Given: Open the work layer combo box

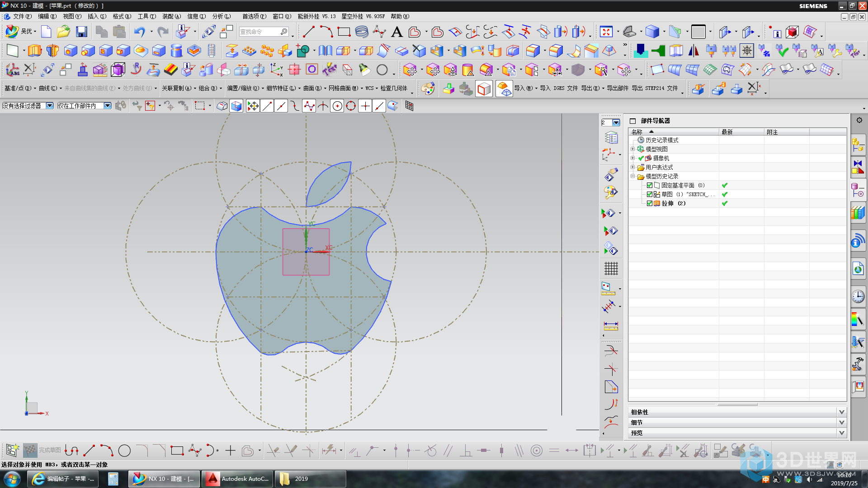Looking at the screenshot, I should point(610,122).
